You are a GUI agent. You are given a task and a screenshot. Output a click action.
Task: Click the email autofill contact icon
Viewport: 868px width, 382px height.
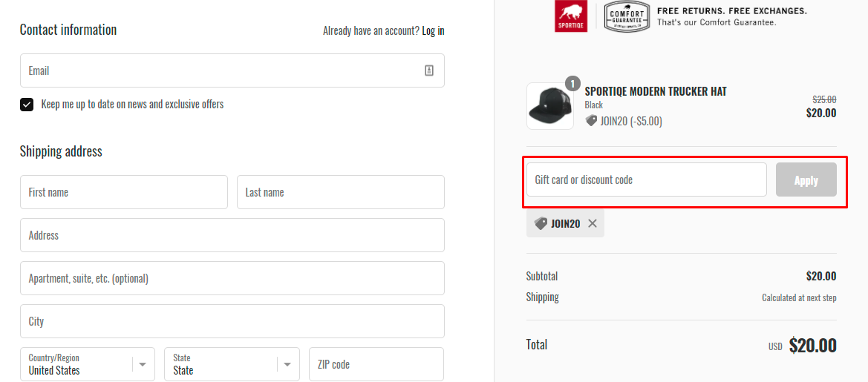coord(429,70)
